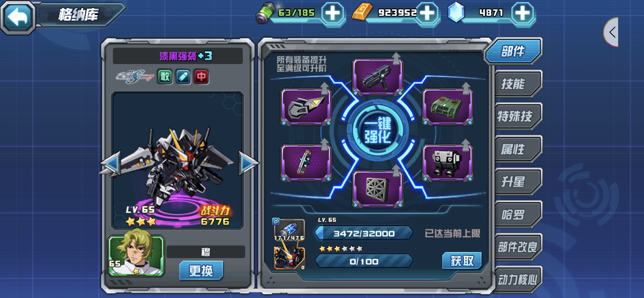The image size is (644, 298).
Task: Show next mech with right arrow
Action: 248,163
